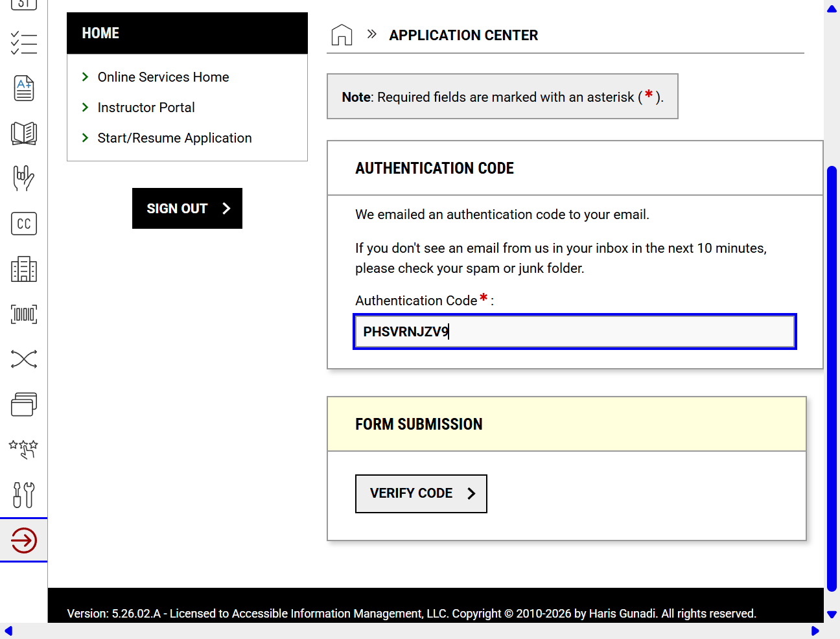
Task: Click the double chevron breadcrumb separator
Action: [x=371, y=34]
